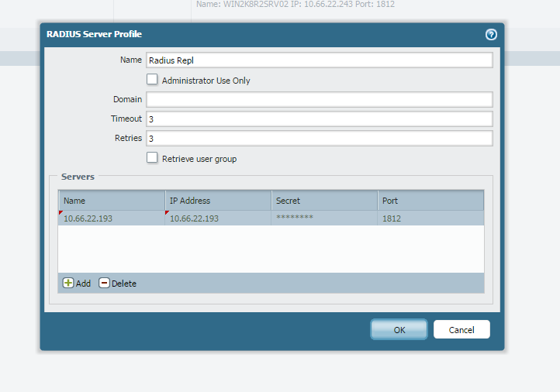Image resolution: width=560 pixels, height=392 pixels.
Task: Click background WIN2K8R2SRV02 server entry text
Action: coord(296,5)
